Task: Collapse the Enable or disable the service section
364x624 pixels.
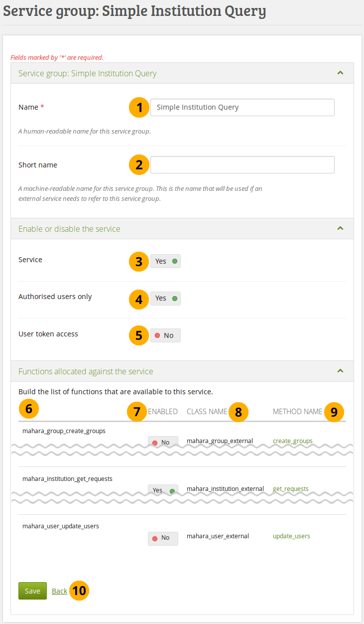Action: 340,228
